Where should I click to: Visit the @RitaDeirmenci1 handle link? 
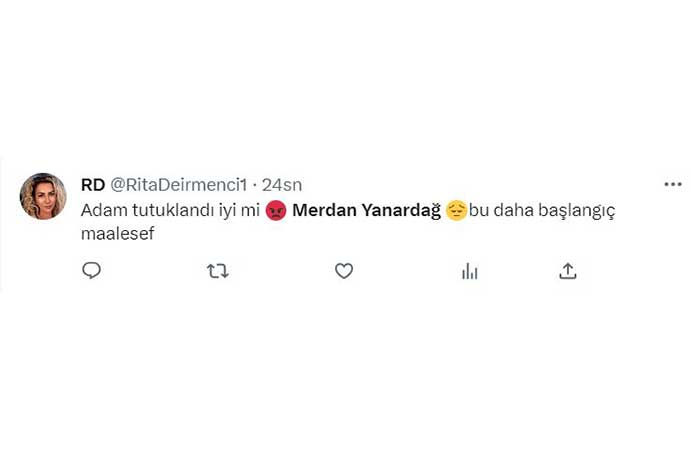[x=177, y=185]
